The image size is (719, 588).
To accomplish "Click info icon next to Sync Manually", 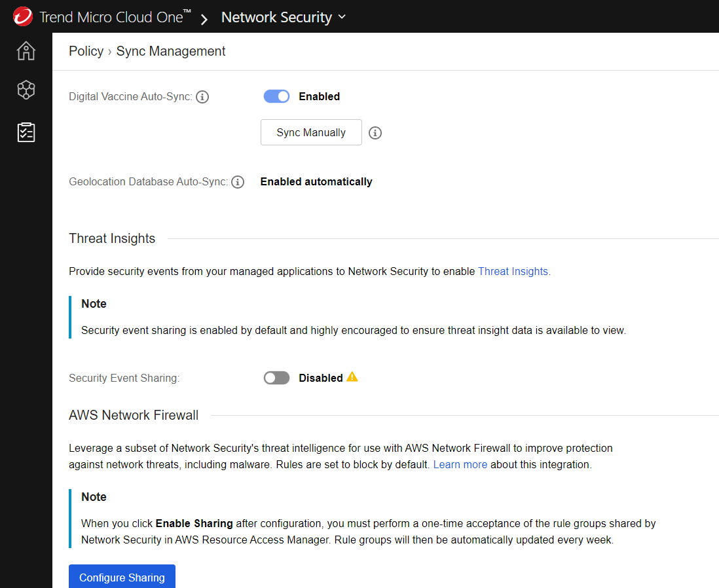I will [375, 133].
